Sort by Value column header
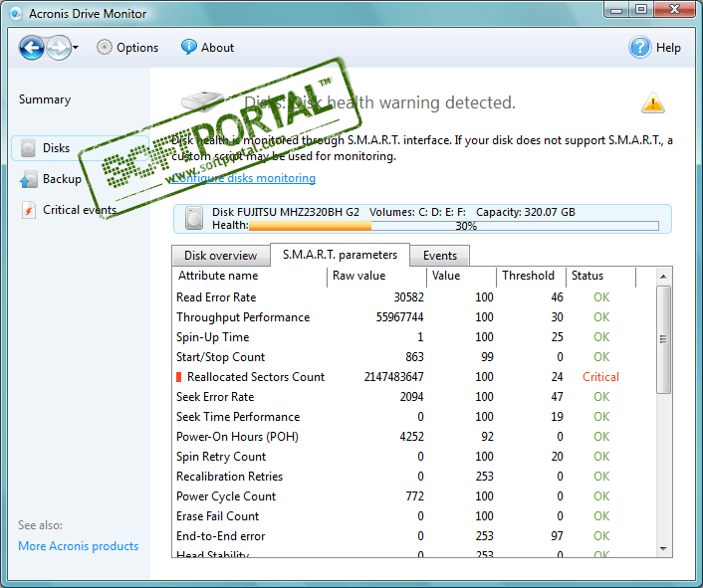This screenshot has width=703, height=588. pyautogui.click(x=461, y=276)
